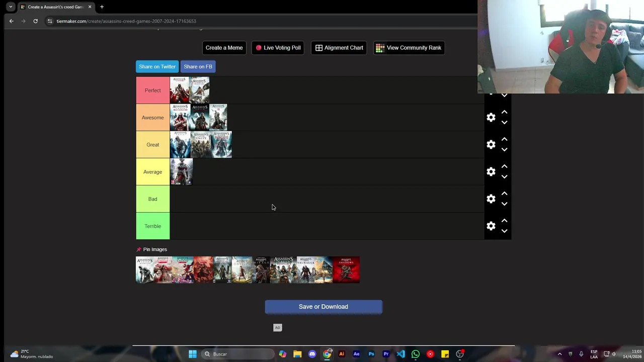This screenshot has height=362, width=644.
Task: Open the tab search dropdown arrow
Action: [11, 7]
